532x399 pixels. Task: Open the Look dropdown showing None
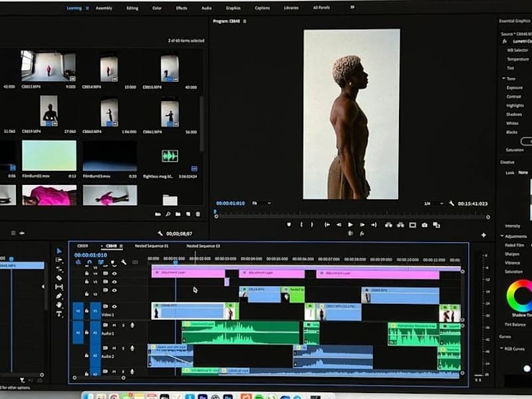[x=523, y=172]
